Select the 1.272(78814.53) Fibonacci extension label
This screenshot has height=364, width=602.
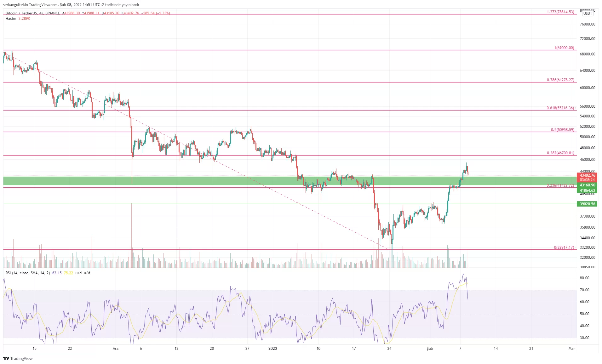click(x=560, y=12)
